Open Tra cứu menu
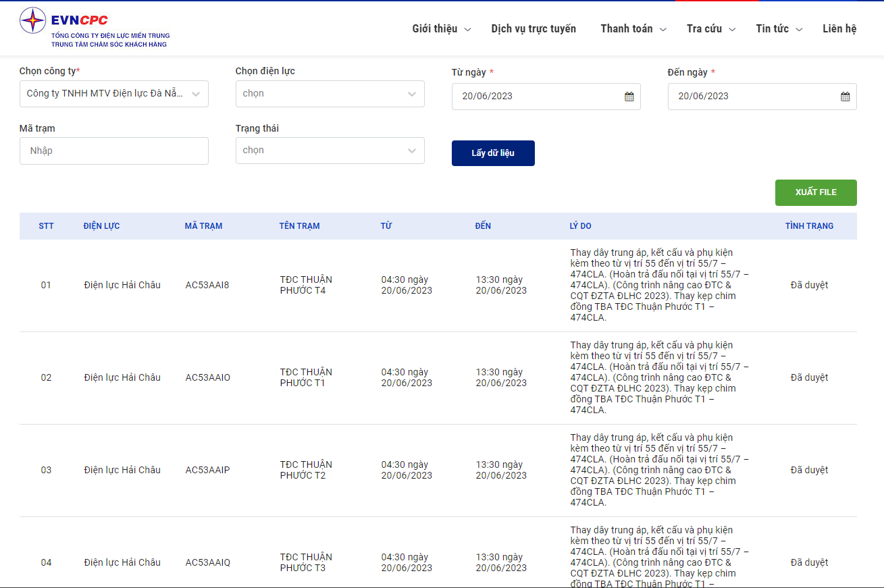 [704, 29]
